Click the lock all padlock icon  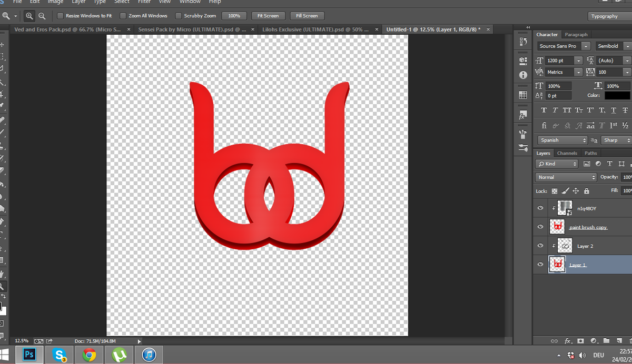(x=587, y=191)
